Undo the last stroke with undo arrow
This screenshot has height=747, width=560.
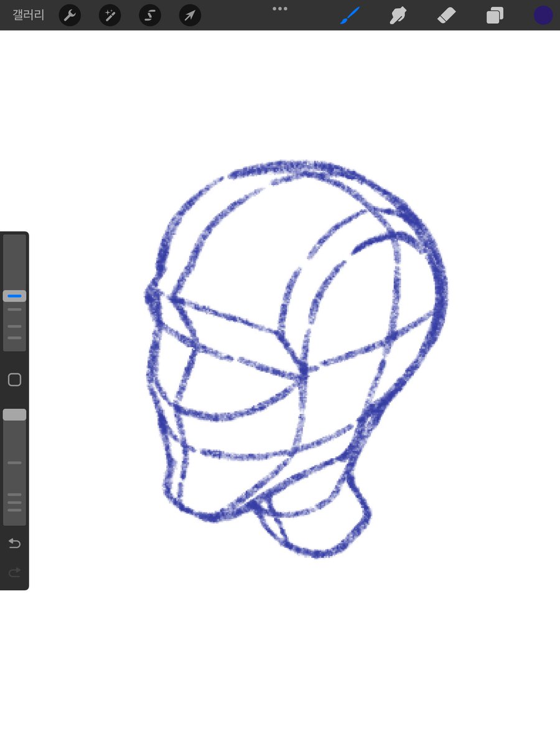[14, 543]
